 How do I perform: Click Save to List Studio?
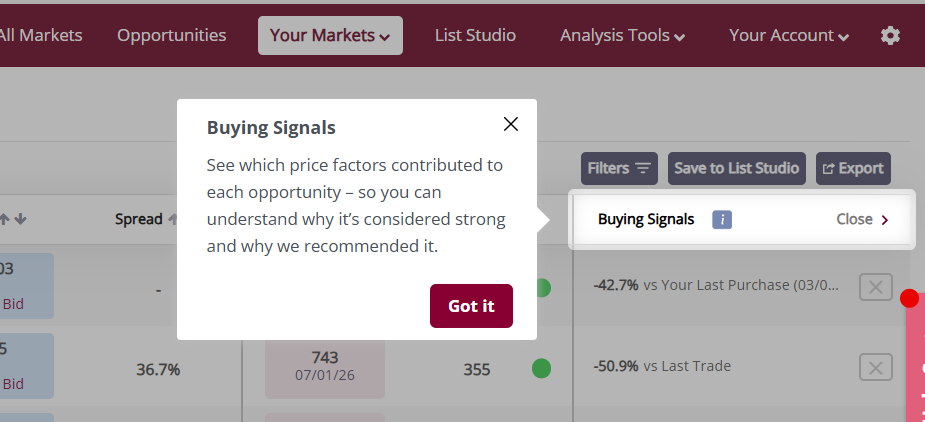tap(737, 168)
